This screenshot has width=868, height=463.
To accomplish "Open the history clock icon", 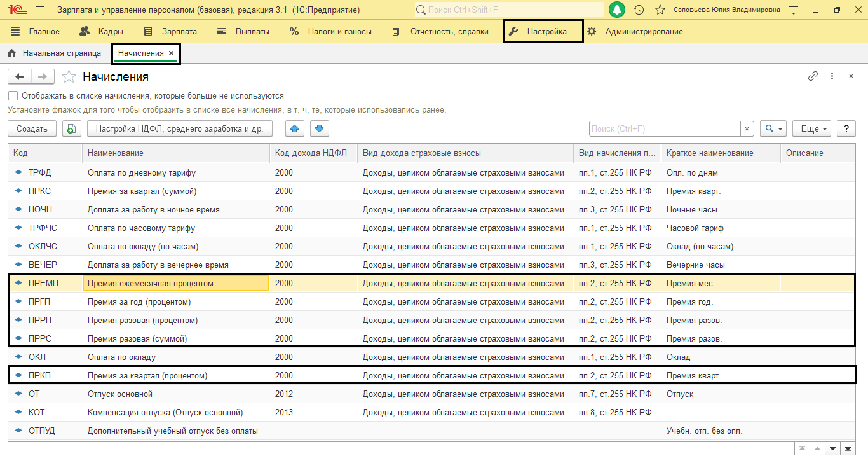I will click(639, 10).
